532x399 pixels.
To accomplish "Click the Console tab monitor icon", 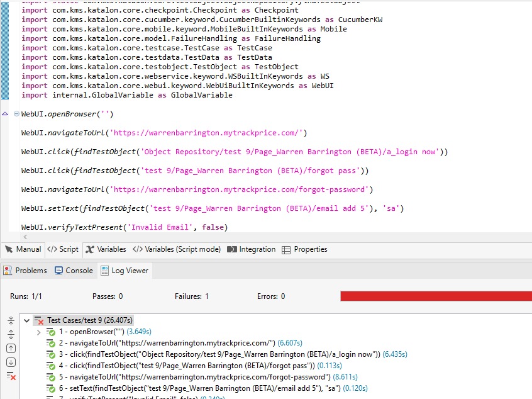I will (58, 271).
